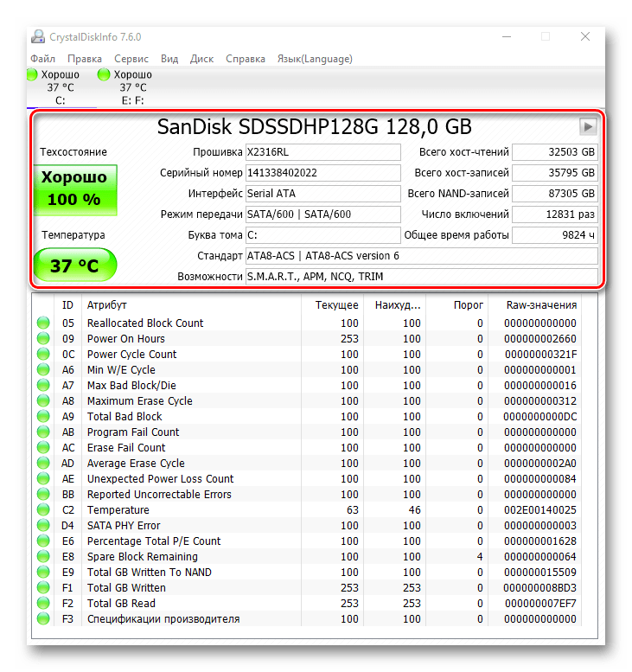
Task: Click status circle for Спецификации производителя
Action: pos(43,619)
